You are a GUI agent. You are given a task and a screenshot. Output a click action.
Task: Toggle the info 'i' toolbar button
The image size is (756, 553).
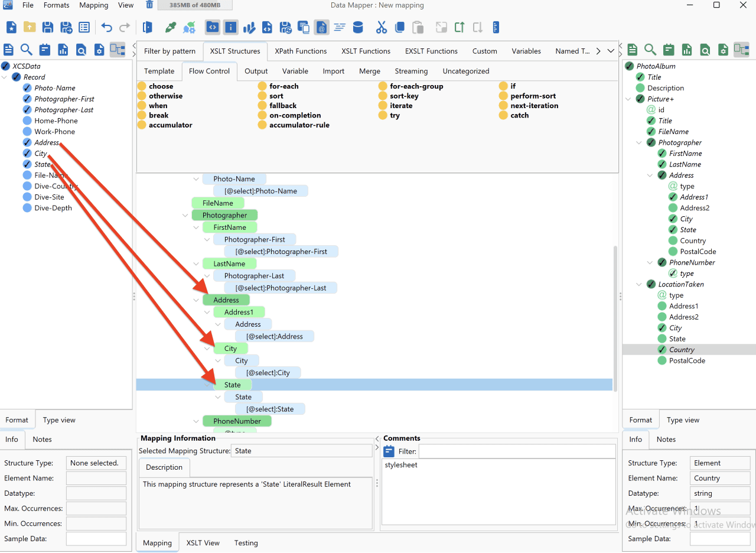pos(230,27)
